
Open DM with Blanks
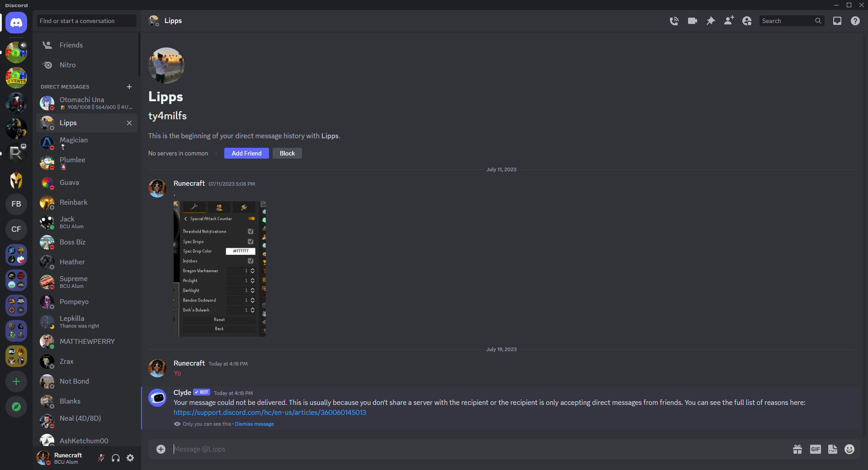pos(87,401)
